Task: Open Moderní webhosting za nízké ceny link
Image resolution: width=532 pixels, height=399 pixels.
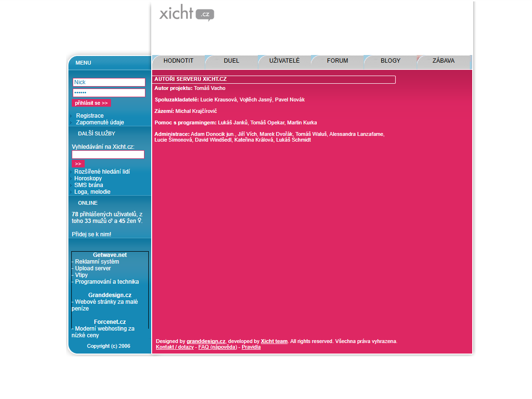Action: point(103,332)
